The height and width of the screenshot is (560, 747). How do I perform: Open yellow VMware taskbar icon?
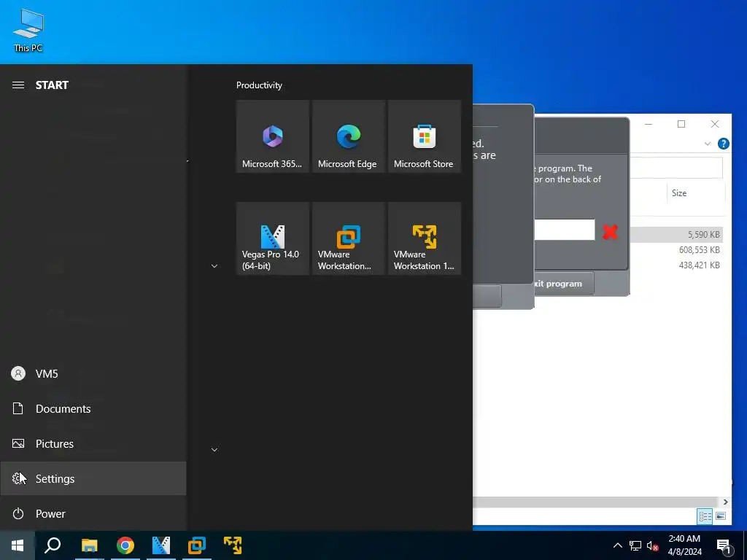pyautogui.click(x=233, y=545)
